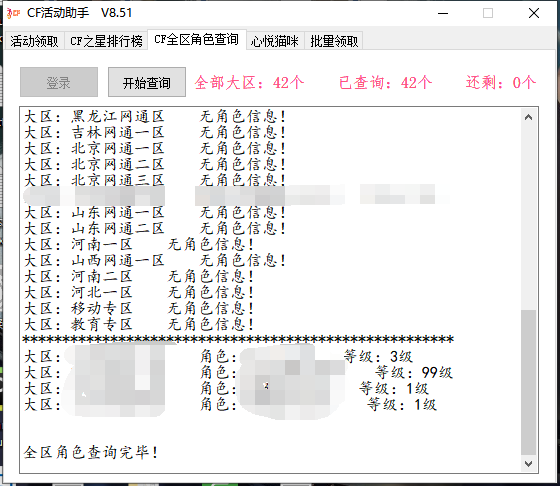Click the 还剩：0个 counter text
Viewport: 560px width, 486px height.
(x=501, y=83)
